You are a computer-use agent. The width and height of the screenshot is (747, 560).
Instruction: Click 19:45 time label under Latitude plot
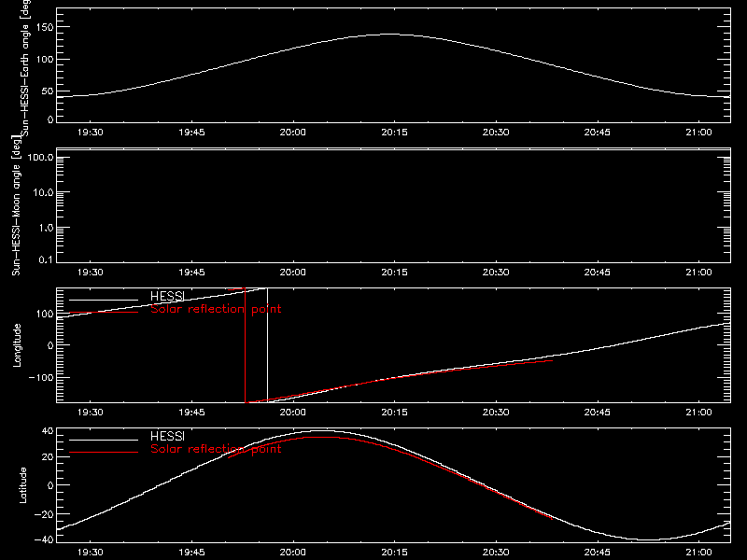point(191,552)
